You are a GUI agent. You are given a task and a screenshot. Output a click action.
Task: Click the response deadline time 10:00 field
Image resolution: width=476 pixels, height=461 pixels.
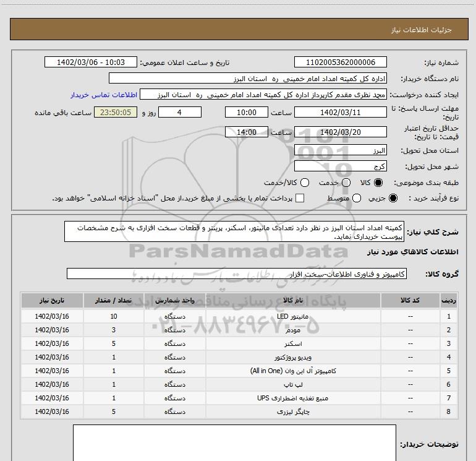click(x=247, y=113)
